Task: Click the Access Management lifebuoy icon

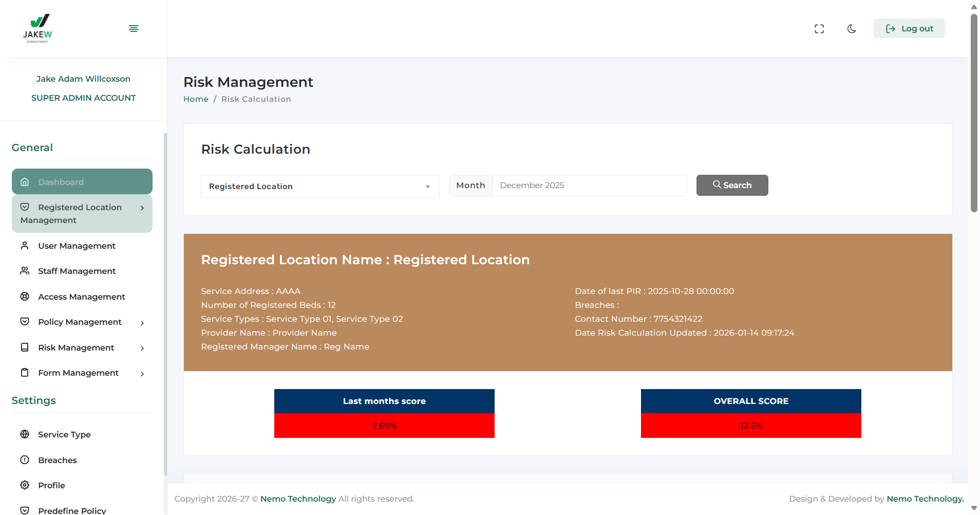Action: point(25,297)
